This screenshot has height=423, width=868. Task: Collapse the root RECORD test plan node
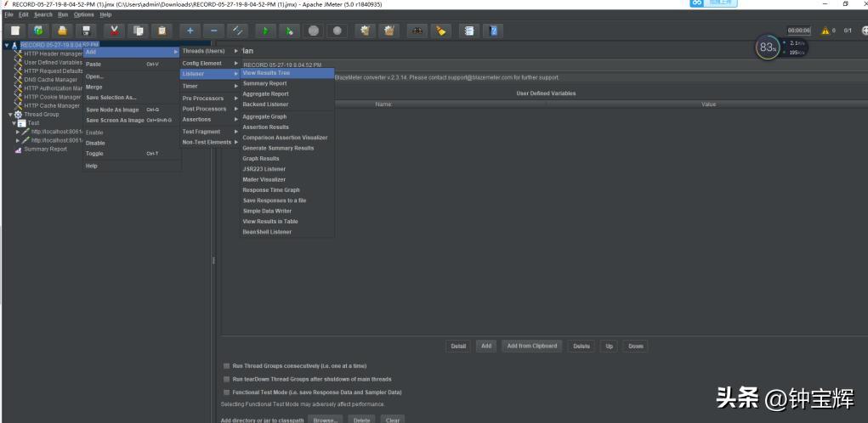coord(7,45)
